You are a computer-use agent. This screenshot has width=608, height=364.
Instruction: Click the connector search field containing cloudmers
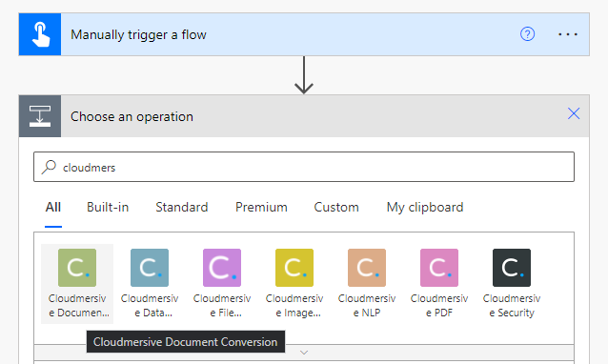tap(304, 167)
